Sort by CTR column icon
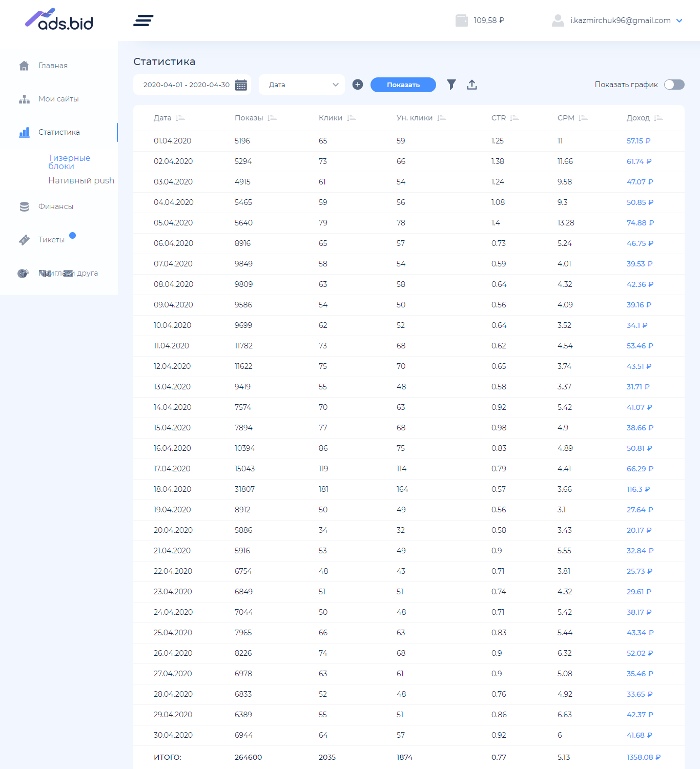 point(514,118)
